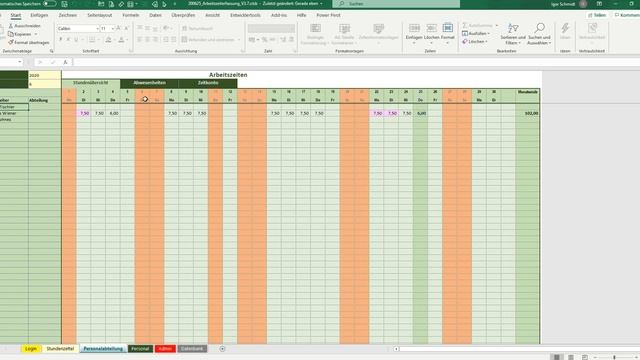
Task: Click the save icon in title bar
Action: point(64,4)
